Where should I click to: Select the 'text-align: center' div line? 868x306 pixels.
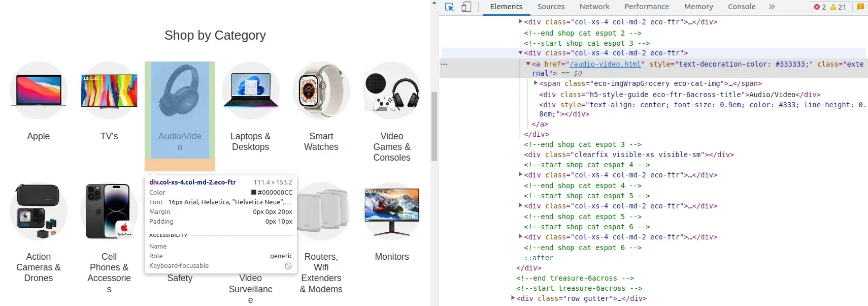[x=703, y=109]
